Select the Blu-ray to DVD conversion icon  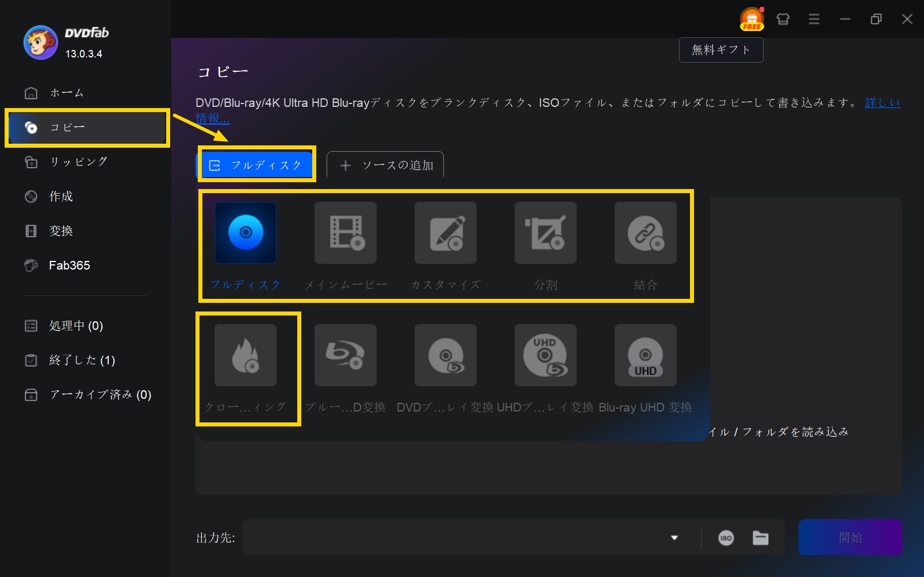point(346,355)
